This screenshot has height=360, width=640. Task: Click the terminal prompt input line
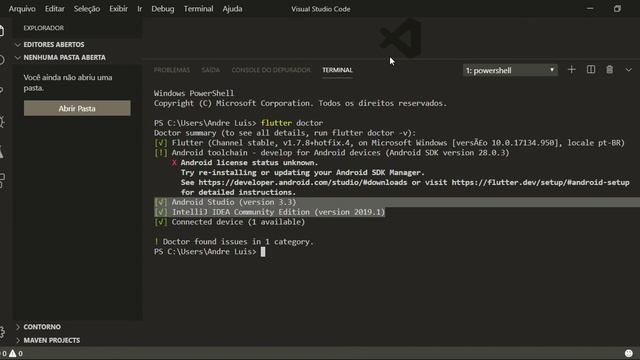click(263, 252)
